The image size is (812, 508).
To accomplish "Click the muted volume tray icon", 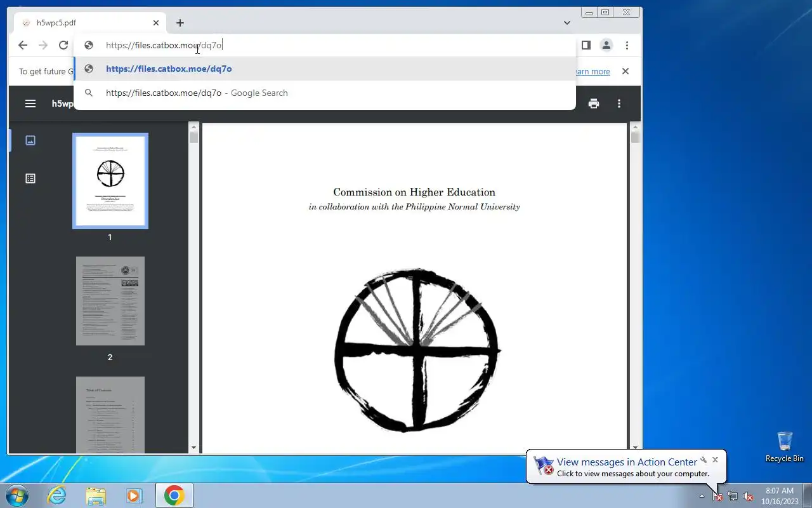I will click(x=748, y=496).
